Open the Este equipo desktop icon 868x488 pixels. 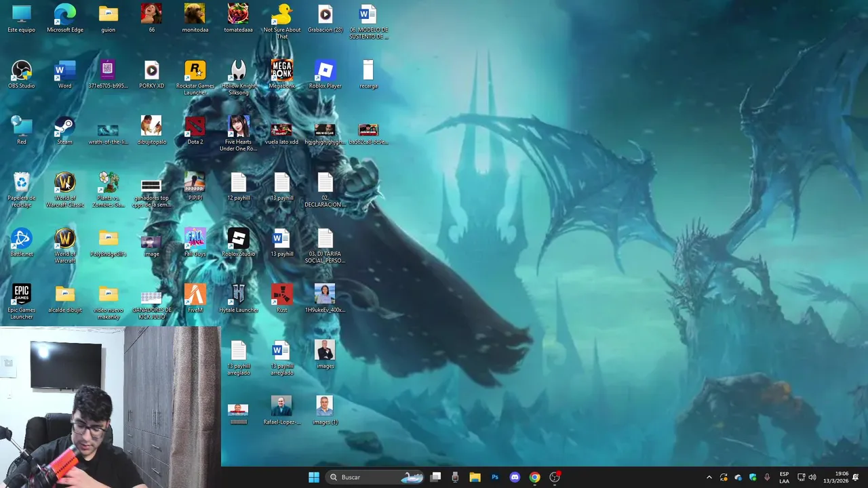21,19
